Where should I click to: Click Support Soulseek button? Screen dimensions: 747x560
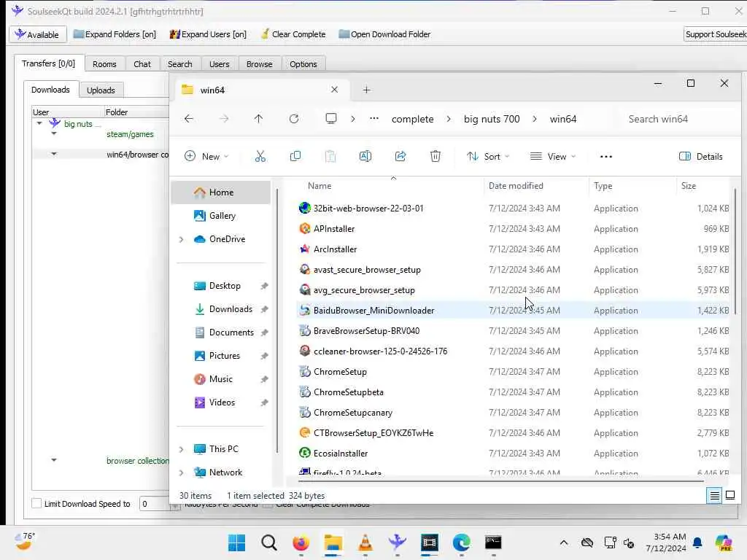pyautogui.click(x=715, y=34)
